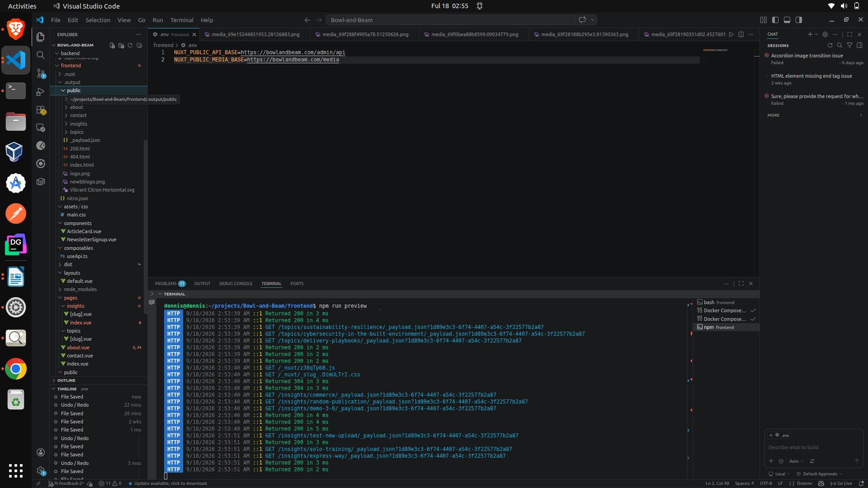Toggle the bottom Panel layout button
This screenshot has width=868, height=488.
tap(787, 20)
